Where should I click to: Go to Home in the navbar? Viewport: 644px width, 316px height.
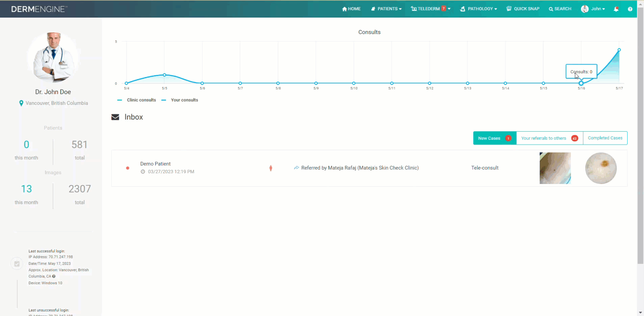[351, 9]
